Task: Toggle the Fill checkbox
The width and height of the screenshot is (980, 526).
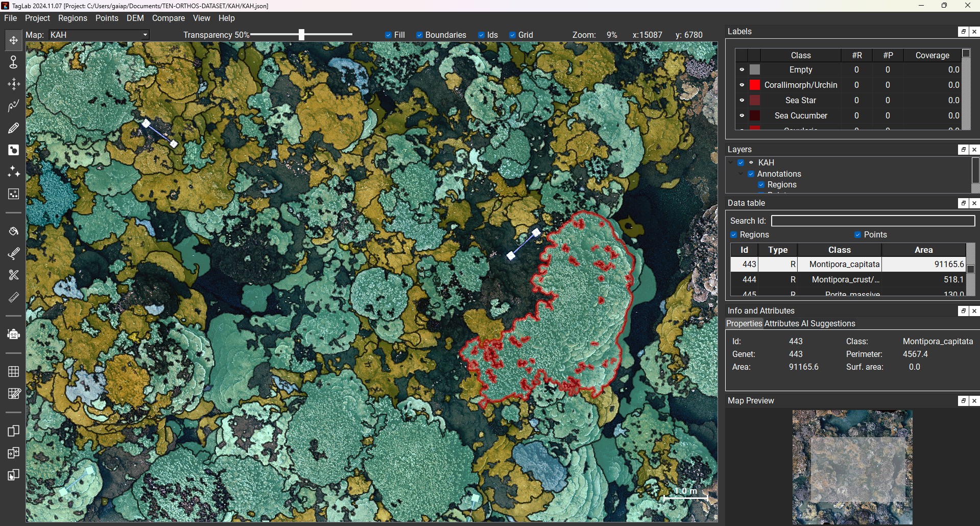Action: [389, 35]
